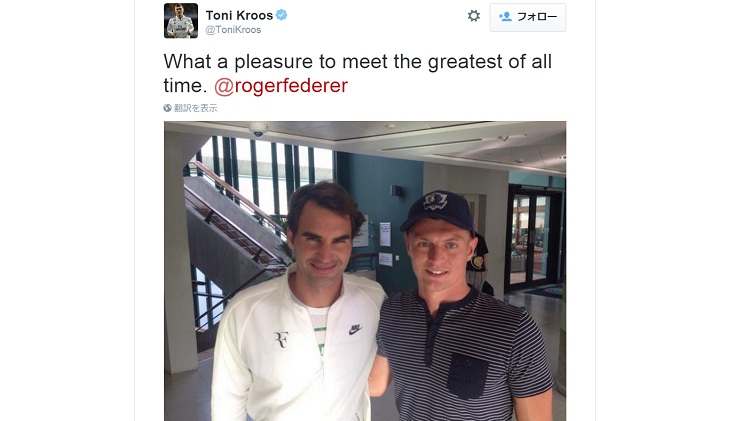Open the gear settings menu
Screen dimensions: 750x421
click(474, 16)
